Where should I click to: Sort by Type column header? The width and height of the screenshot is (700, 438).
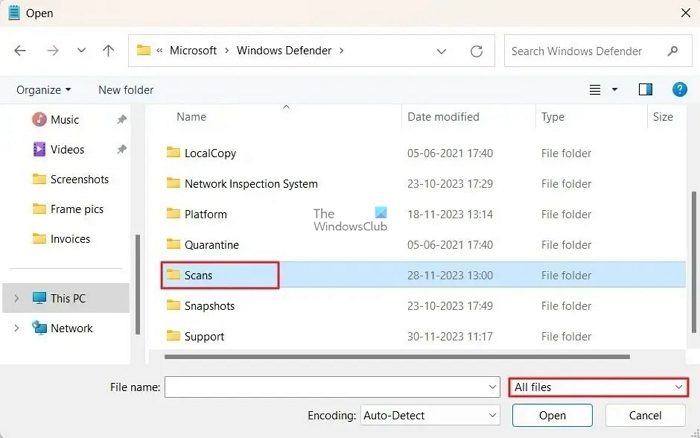tap(553, 117)
